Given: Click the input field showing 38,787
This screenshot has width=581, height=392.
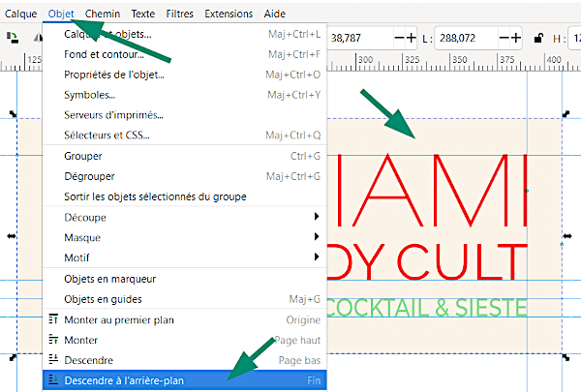Looking at the screenshot, I should pos(360,38).
